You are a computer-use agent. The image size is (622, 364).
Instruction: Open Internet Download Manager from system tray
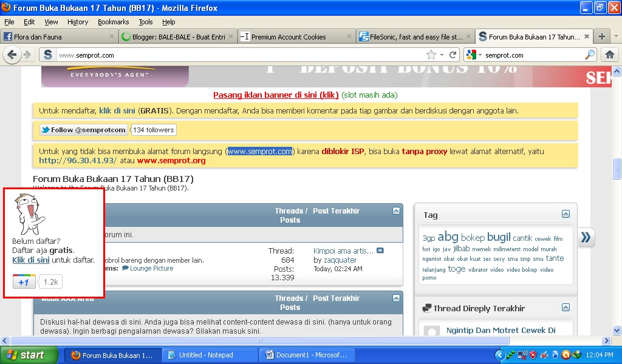coord(577,354)
